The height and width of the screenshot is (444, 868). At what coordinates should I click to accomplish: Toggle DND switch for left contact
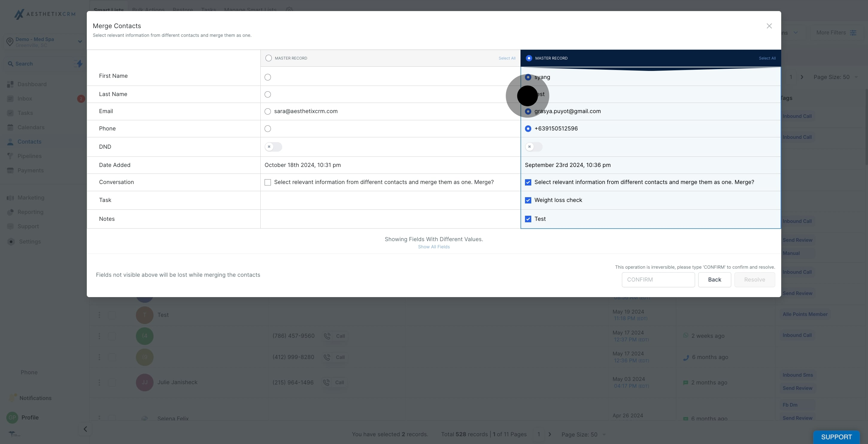coord(273,147)
